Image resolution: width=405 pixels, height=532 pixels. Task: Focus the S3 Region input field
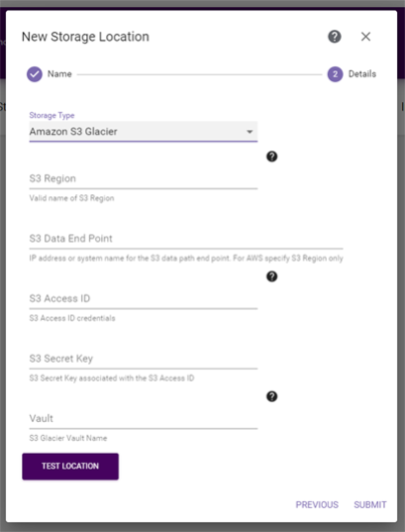click(144, 178)
